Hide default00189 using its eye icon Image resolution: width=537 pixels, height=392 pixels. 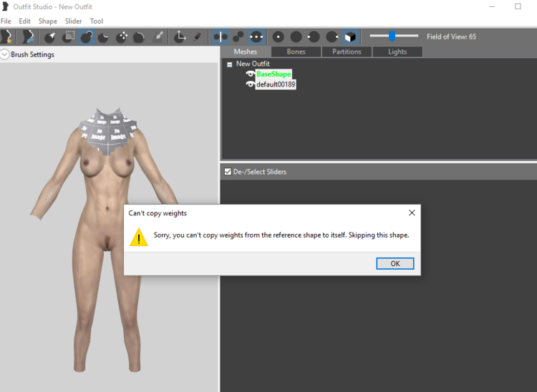point(251,84)
